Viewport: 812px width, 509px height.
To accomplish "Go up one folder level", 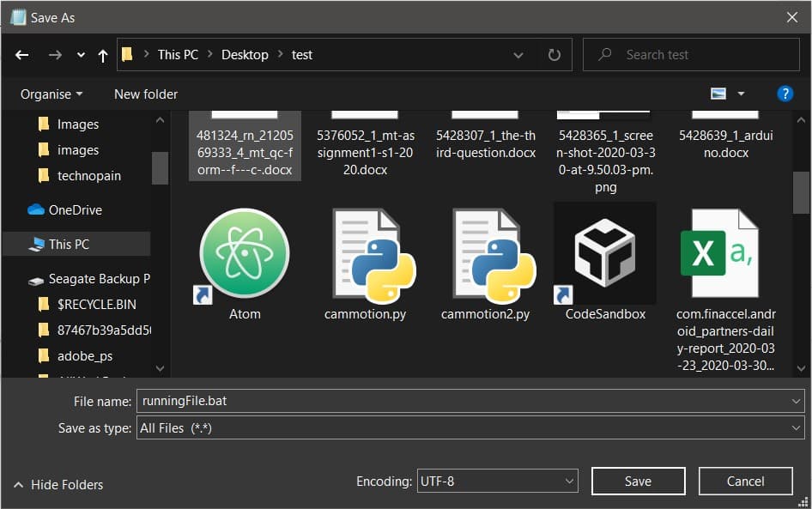I will [103, 55].
